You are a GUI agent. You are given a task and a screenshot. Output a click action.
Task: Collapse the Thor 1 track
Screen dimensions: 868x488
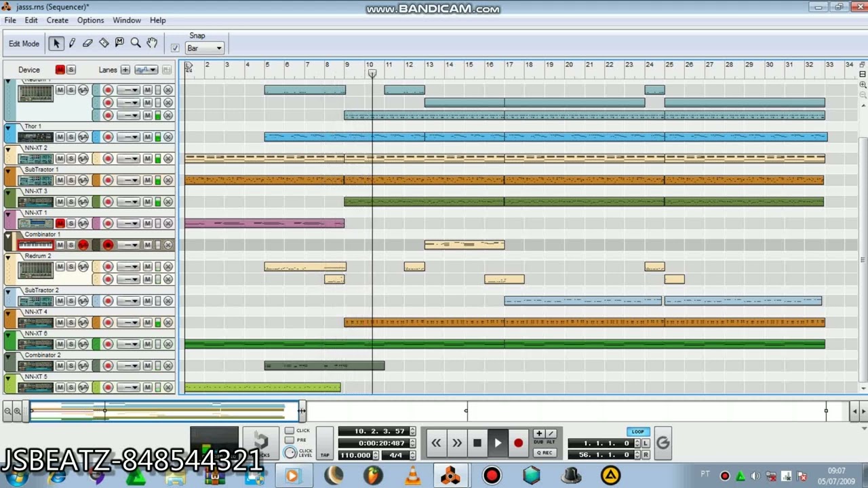pyautogui.click(x=8, y=127)
